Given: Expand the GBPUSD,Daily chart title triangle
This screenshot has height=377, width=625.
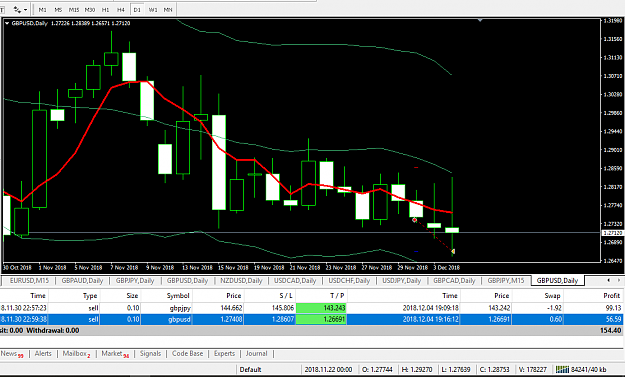Looking at the screenshot, I should coord(7,23).
